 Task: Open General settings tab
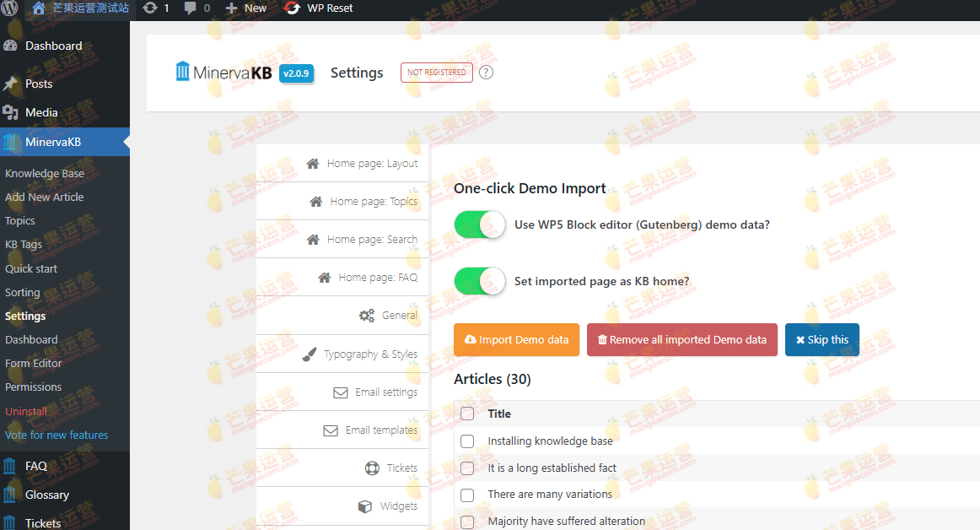342,316
